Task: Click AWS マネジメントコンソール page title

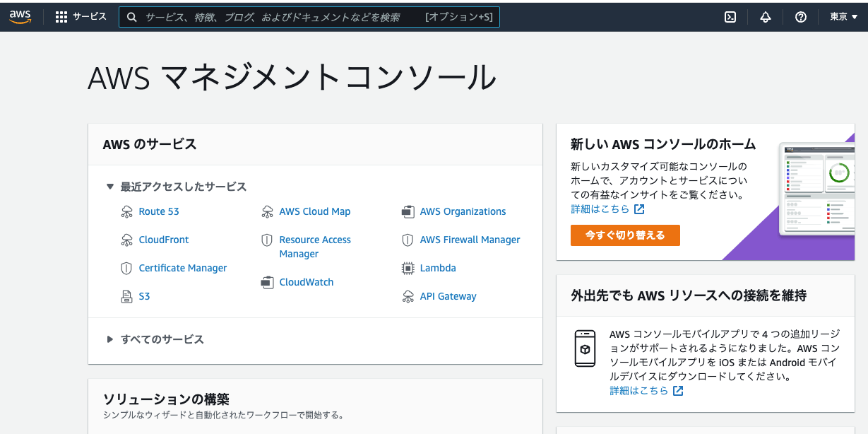Action: [292, 77]
